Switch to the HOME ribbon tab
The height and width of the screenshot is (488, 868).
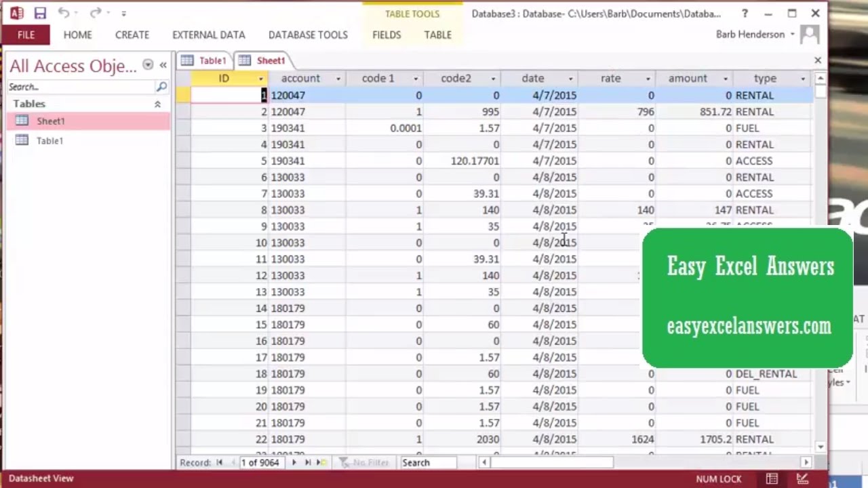77,35
